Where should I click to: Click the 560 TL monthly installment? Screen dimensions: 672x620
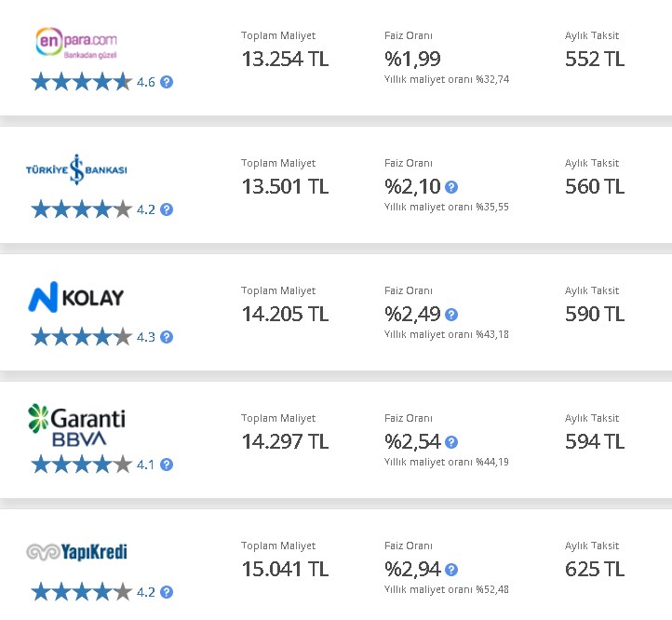(595, 186)
